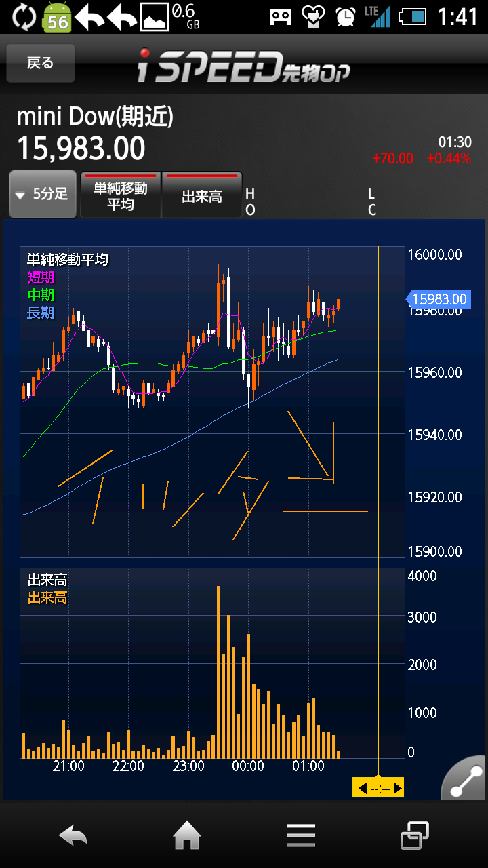Tap the sync icon in status bar
The image size is (488, 868).
point(23,16)
